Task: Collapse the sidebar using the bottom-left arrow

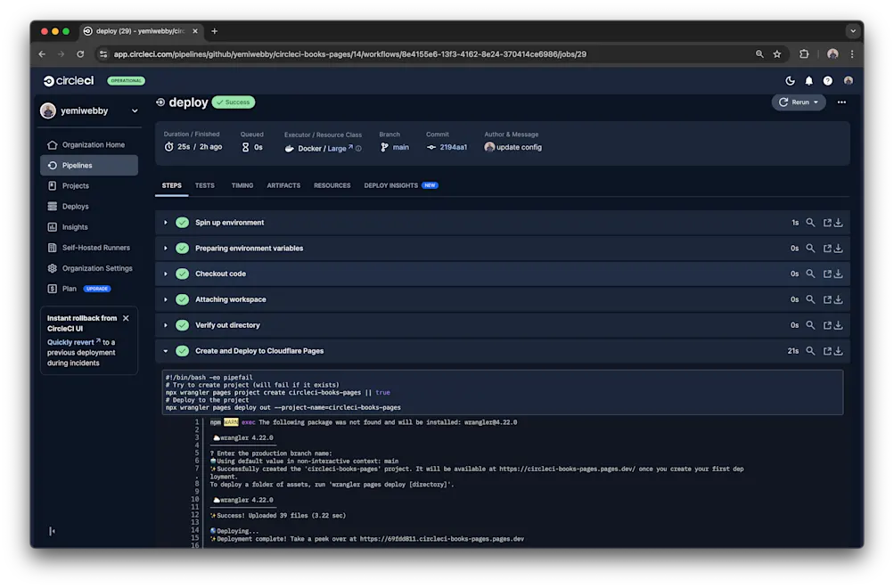Action: tap(51, 530)
